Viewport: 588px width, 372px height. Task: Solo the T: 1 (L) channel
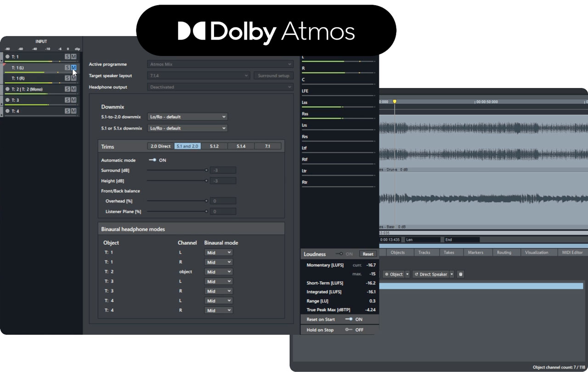coord(68,68)
